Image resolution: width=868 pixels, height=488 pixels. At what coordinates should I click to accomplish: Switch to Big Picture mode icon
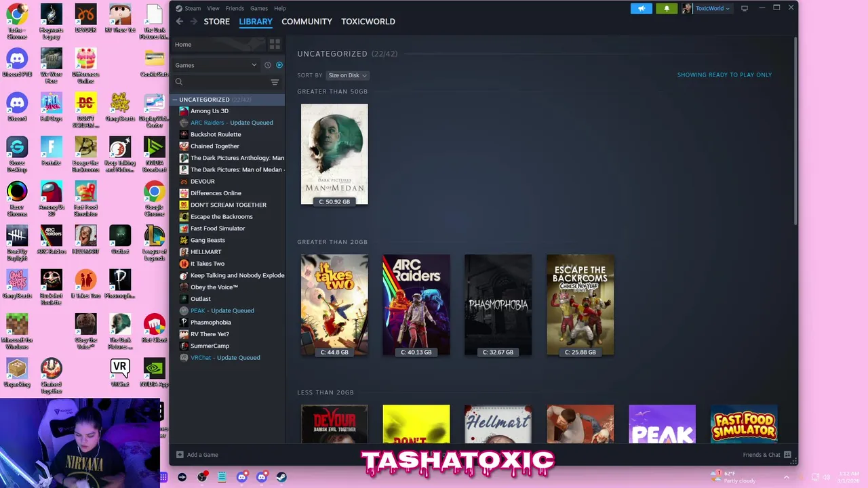pyautogui.click(x=745, y=8)
